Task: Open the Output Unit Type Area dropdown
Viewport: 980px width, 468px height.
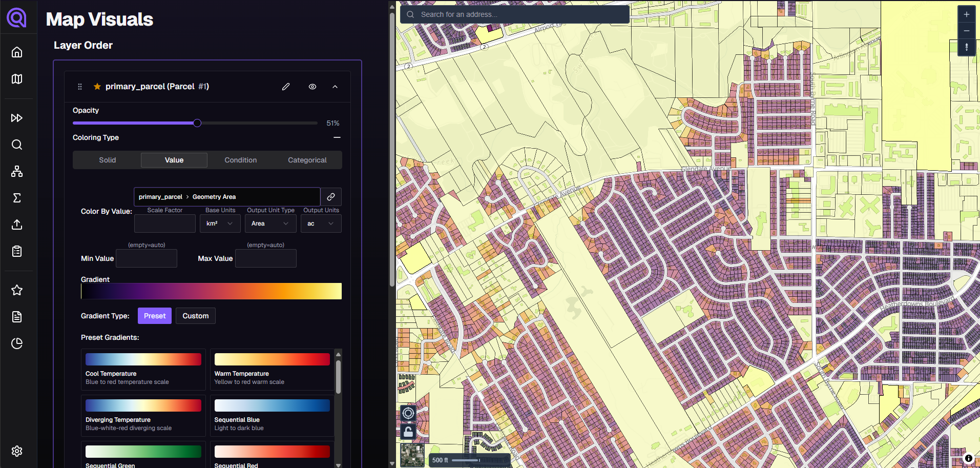Action: click(270, 223)
